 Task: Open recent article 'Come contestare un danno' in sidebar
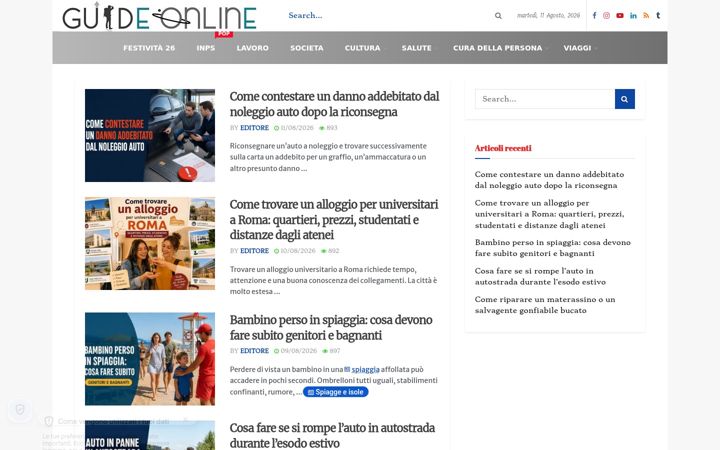[549, 180]
